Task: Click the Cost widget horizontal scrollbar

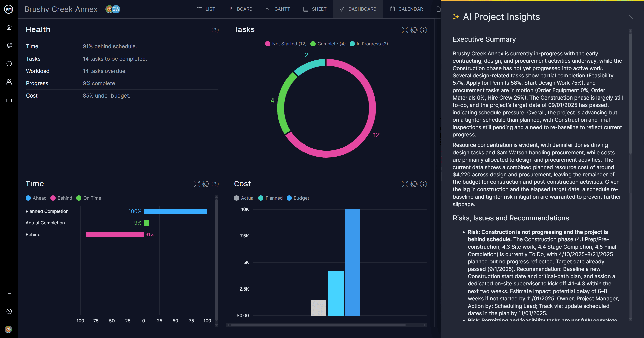Action: 318,325
